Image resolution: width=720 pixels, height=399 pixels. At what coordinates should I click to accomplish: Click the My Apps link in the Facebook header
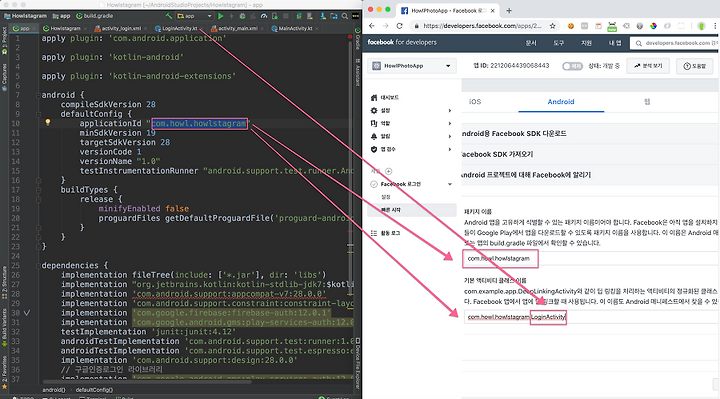point(615,43)
